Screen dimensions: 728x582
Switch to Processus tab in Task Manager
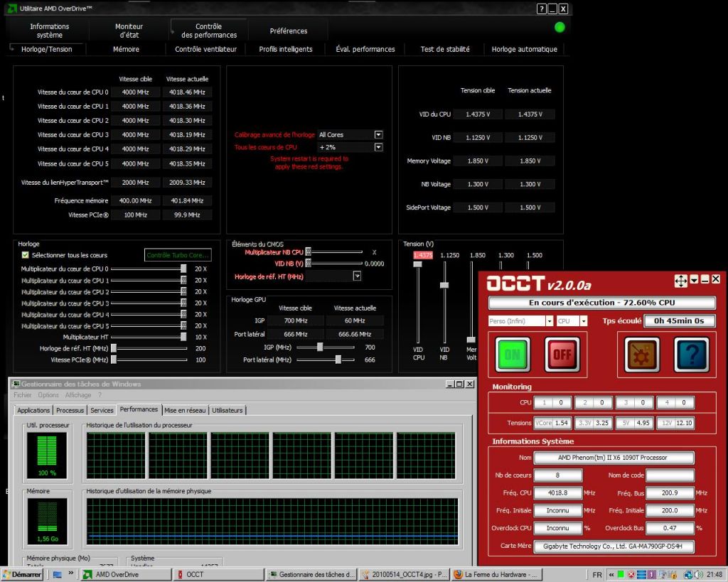(70, 410)
